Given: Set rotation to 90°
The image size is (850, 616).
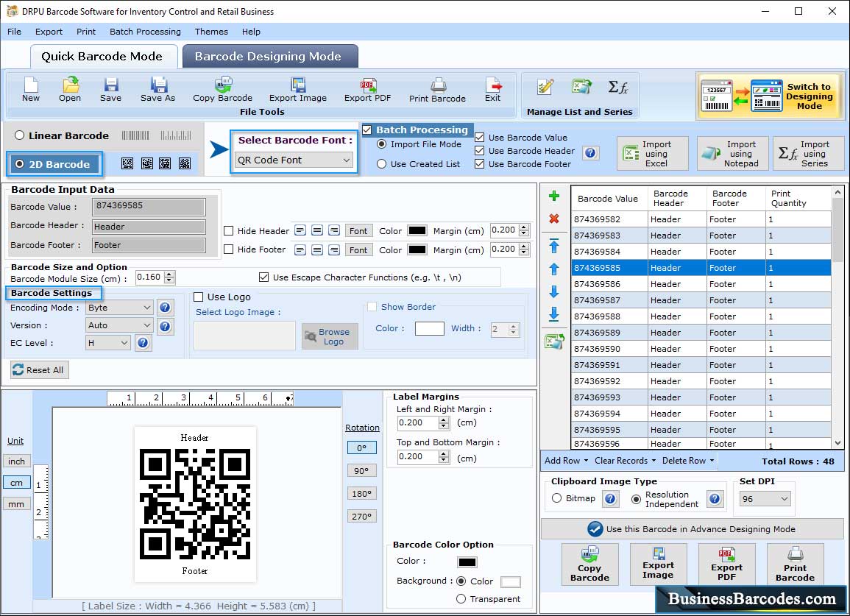Looking at the screenshot, I should (361, 471).
